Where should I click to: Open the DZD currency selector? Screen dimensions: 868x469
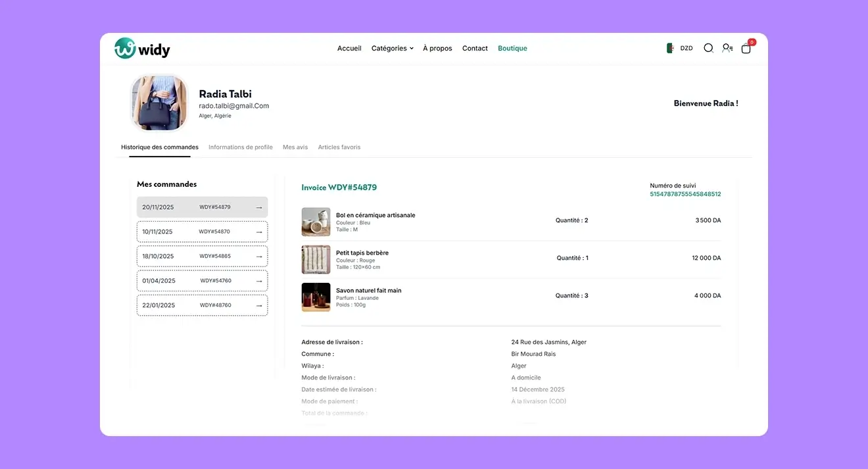(x=687, y=48)
